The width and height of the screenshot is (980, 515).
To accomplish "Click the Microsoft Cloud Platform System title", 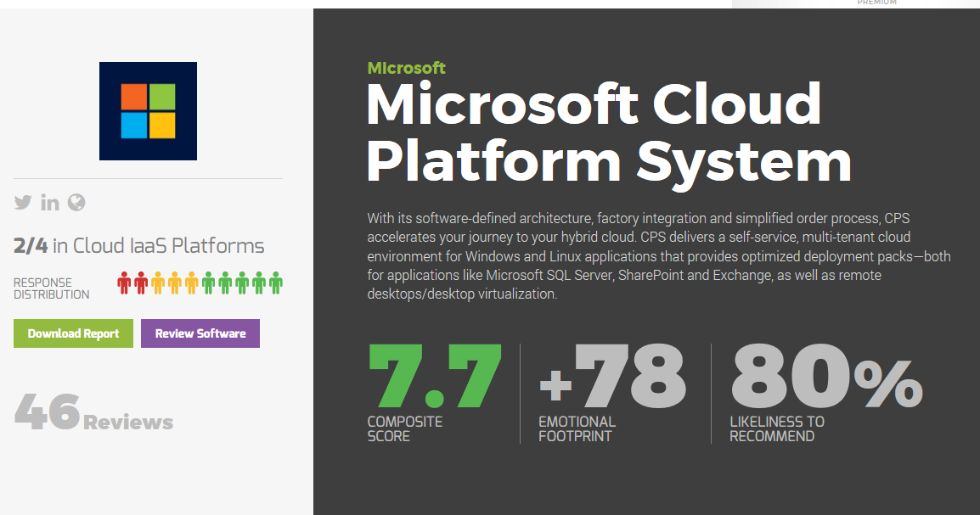I will click(607, 132).
